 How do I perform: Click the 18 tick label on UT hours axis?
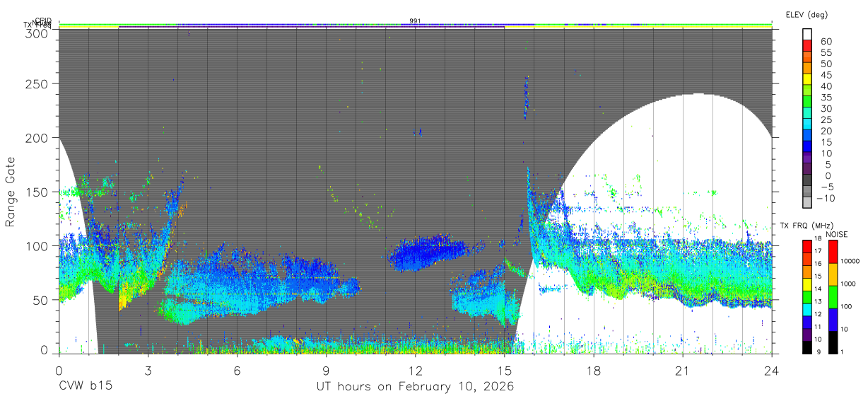[593, 370]
